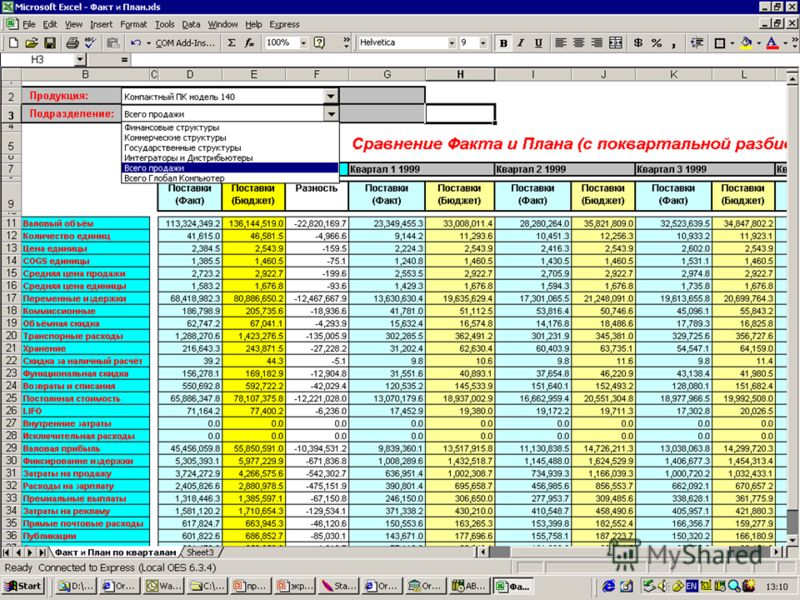Pick Интеграторы и Дистрибьютеры from the list

point(230,158)
